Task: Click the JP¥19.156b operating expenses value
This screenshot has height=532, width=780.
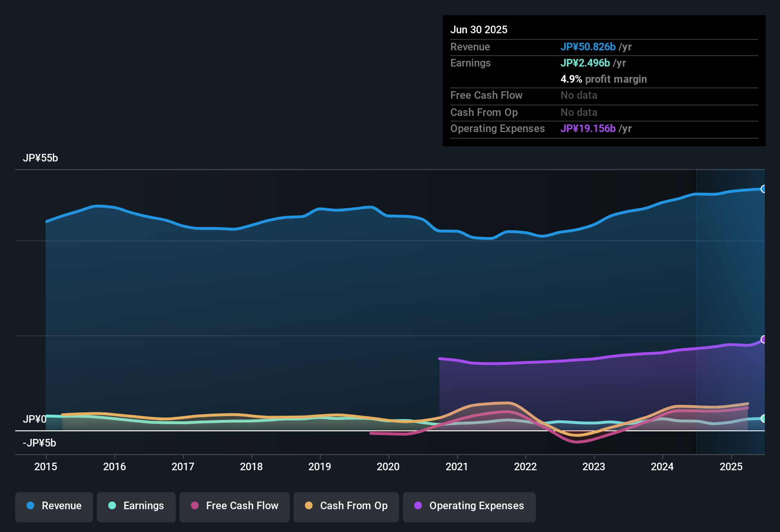Action: (x=588, y=128)
